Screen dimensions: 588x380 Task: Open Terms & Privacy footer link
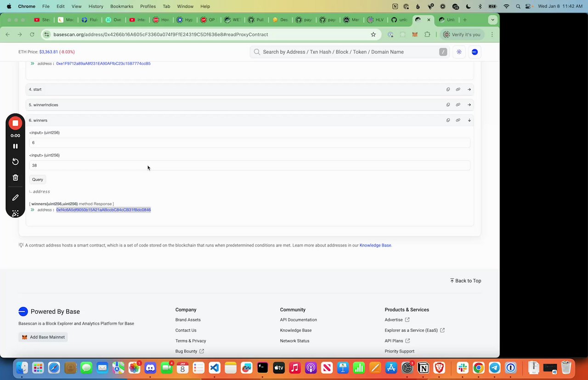pos(191,341)
